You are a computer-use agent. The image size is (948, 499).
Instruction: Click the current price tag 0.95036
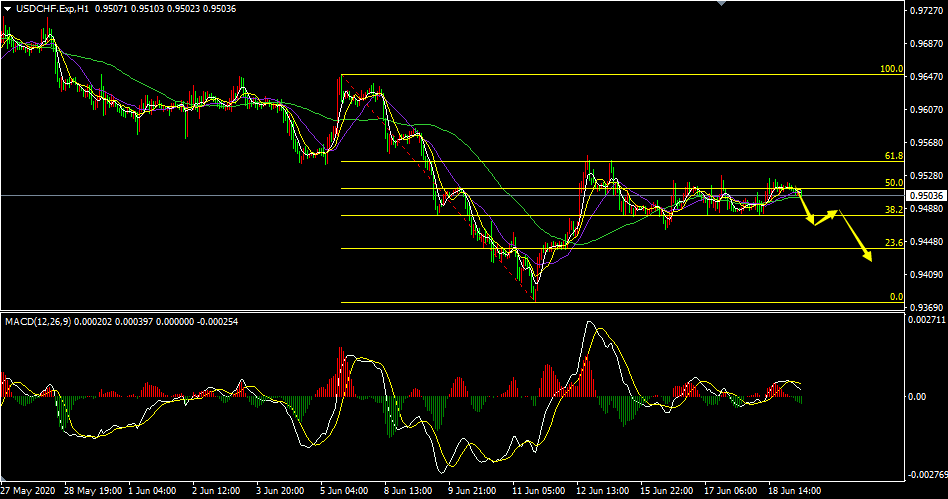tap(927, 195)
